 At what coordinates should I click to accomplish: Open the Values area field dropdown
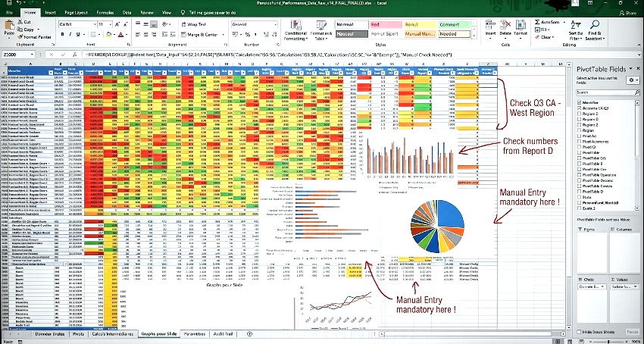coord(636,286)
